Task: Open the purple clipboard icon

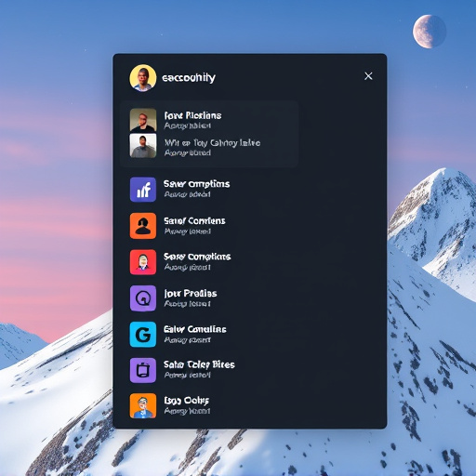Action: (143, 370)
